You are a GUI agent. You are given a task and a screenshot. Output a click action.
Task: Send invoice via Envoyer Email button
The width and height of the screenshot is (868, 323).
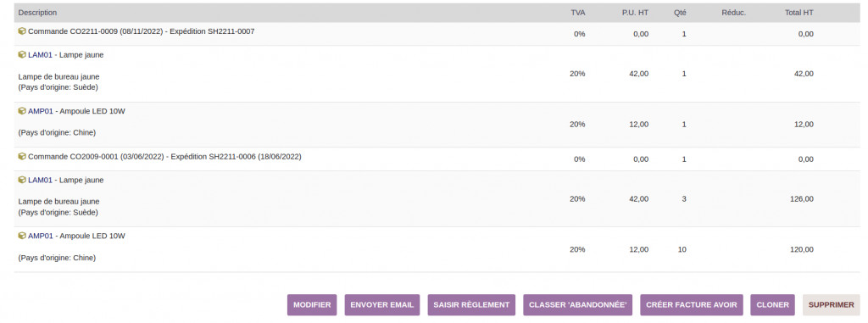click(x=382, y=304)
